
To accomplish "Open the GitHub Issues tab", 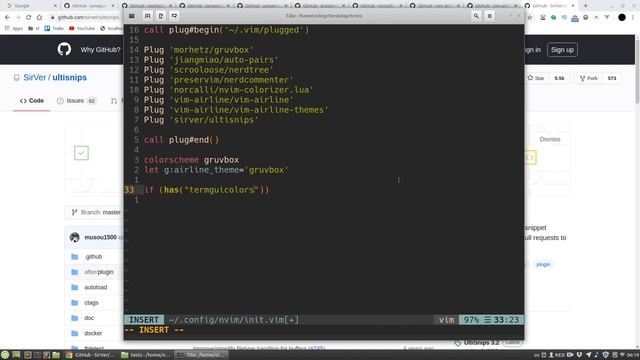I will pyautogui.click(x=76, y=101).
